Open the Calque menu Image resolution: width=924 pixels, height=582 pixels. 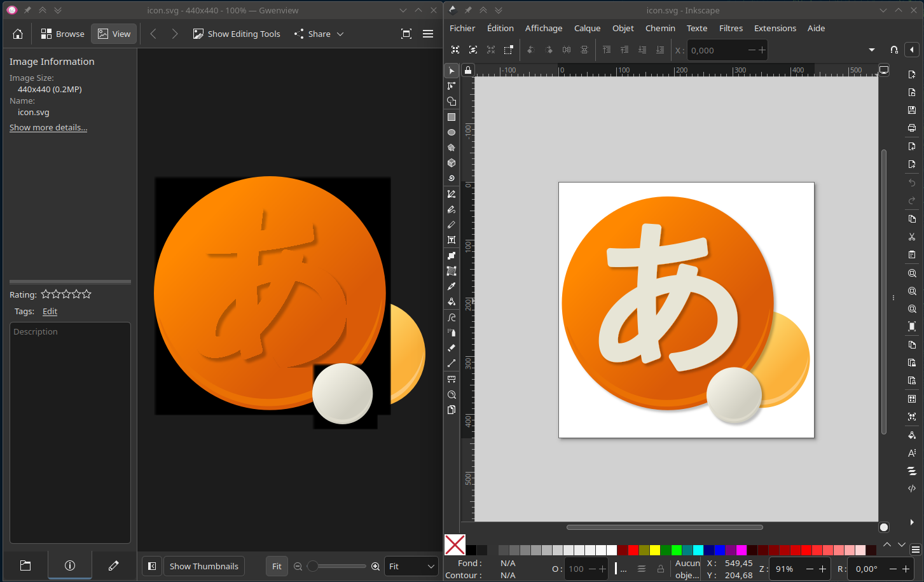(587, 28)
